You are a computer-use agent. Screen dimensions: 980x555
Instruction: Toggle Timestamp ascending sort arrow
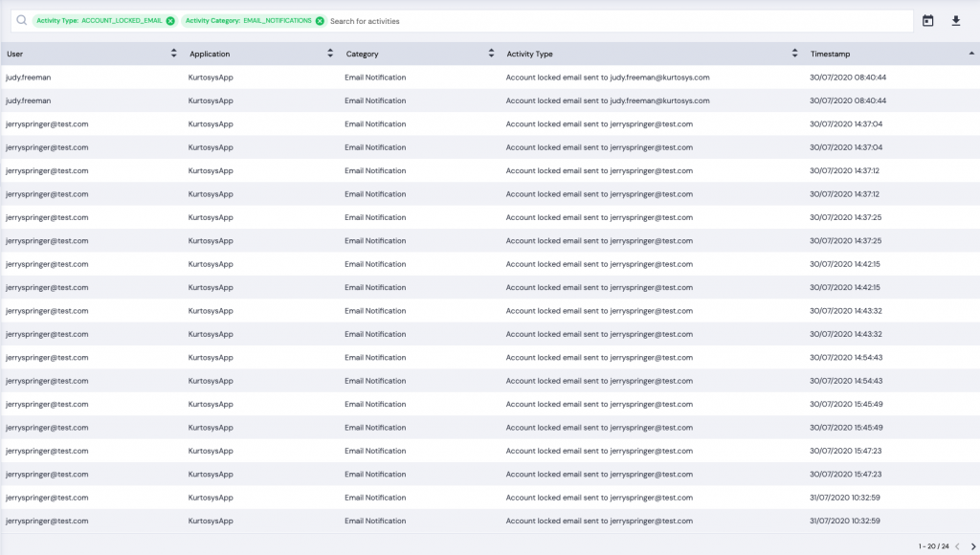click(971, 54)
